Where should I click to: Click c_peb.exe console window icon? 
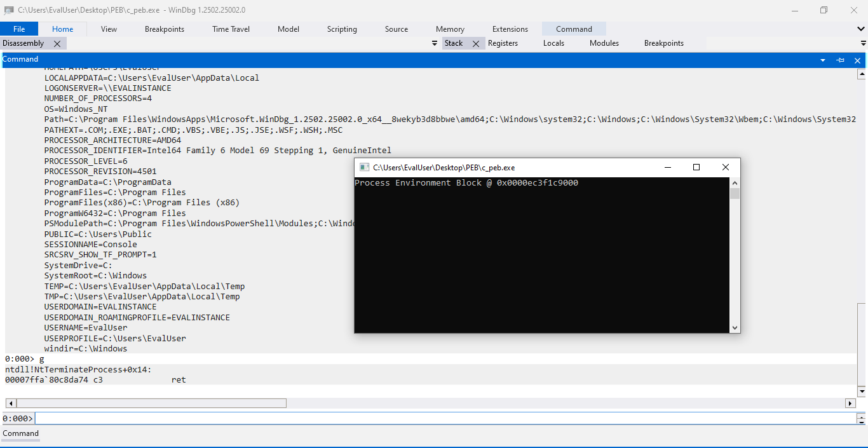point(364,168)
